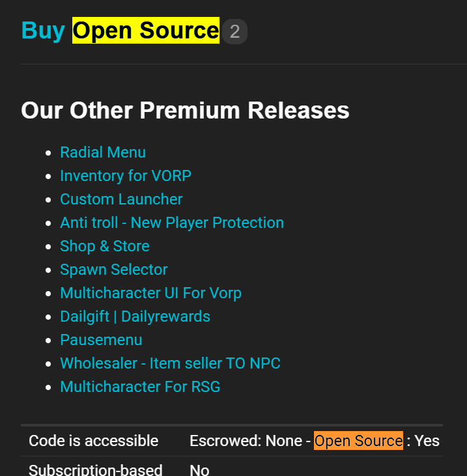Image resolution: width=467 pixels, height=476 pixels.
Task: Go to the Custom Launcher link
Action: click(121, 199)
